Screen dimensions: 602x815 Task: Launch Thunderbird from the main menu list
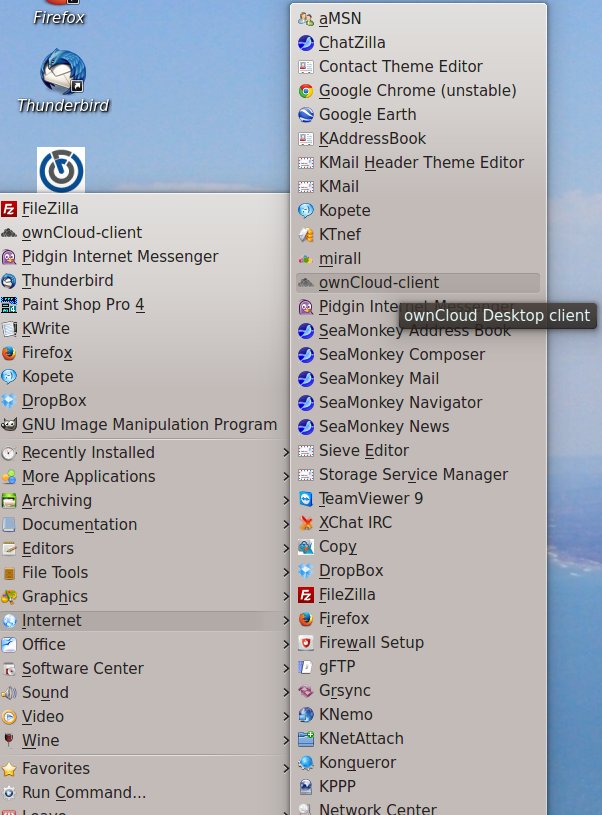coord(145,281)
